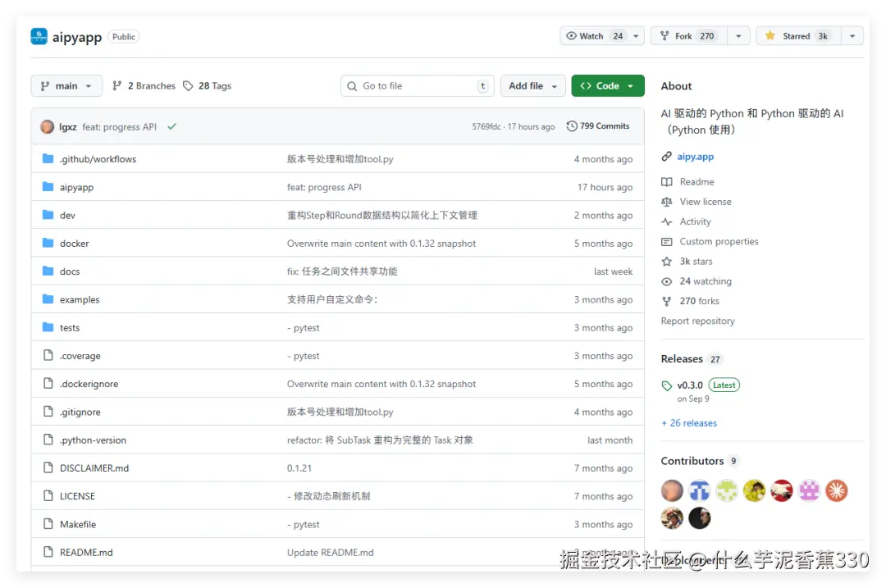Open the aipyapp folder
The image size is (886, 588).
77,188
